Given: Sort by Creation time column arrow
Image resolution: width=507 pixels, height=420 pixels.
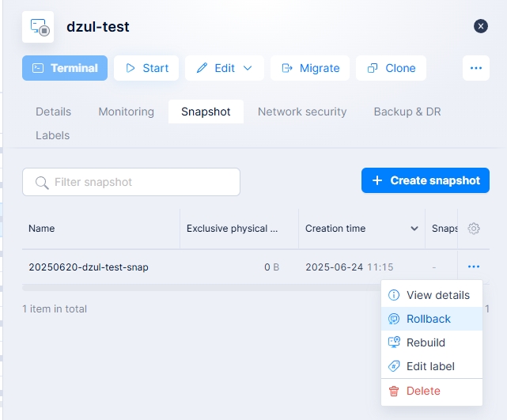Looking at the screenshot, I should click(x=414, y=229).
